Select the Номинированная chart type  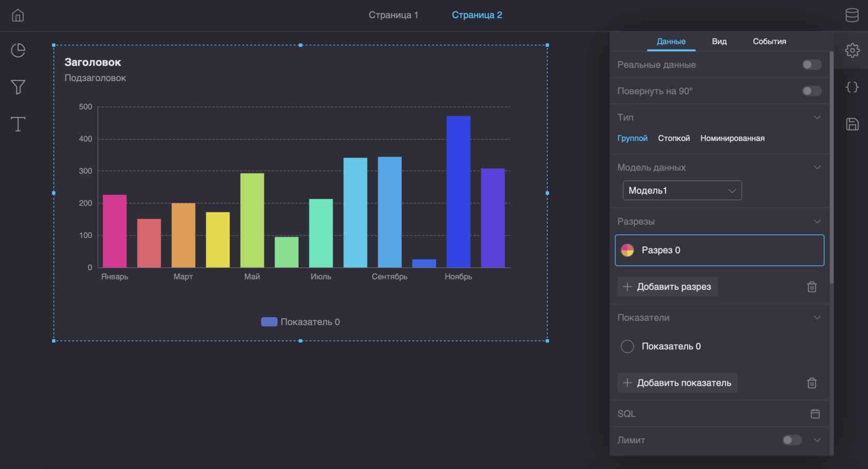point(732,138)
